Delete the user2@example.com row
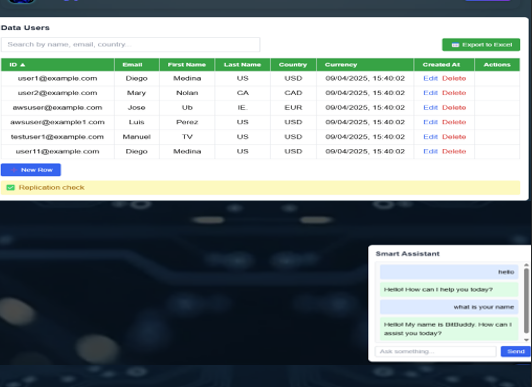This screenshot has height=387, width=532. [454, 93]
